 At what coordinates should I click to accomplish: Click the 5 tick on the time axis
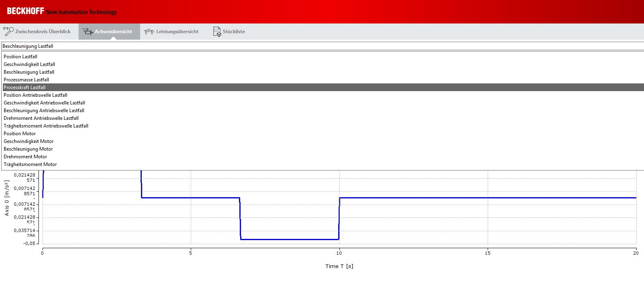click(191, 253)
